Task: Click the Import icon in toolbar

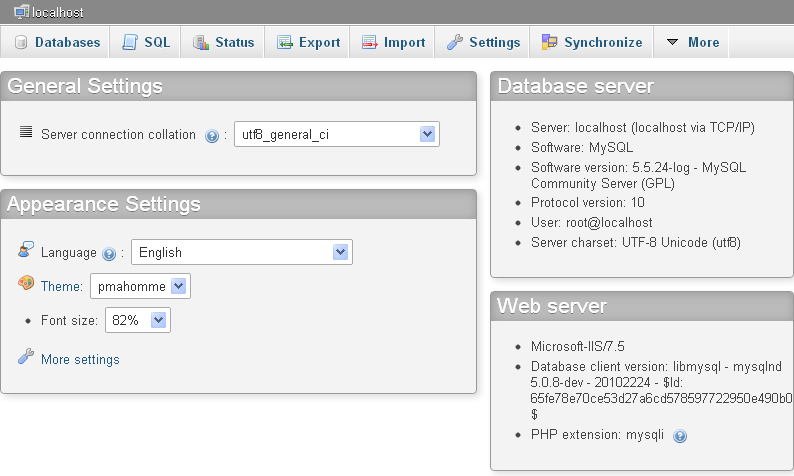Action: coord(369,43)
